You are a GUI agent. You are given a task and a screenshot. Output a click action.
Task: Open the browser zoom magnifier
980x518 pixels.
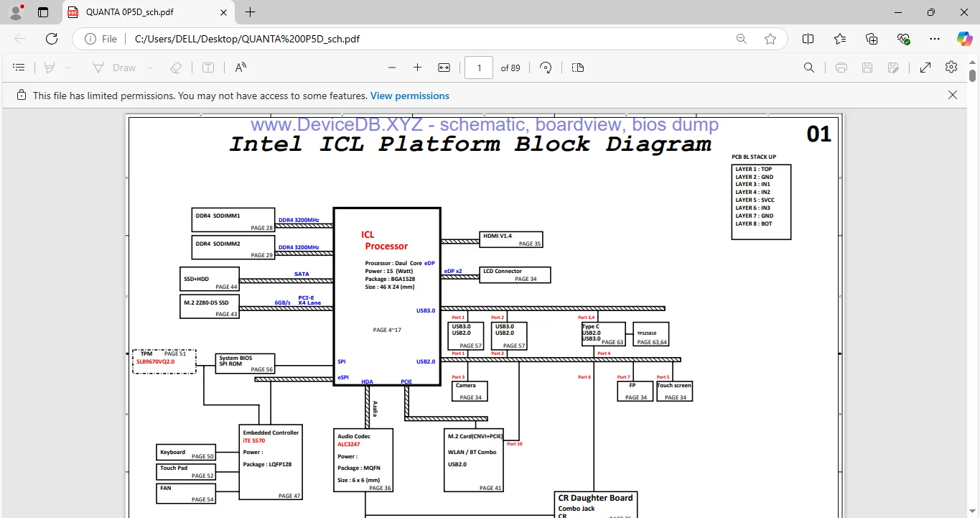[742, 39]
